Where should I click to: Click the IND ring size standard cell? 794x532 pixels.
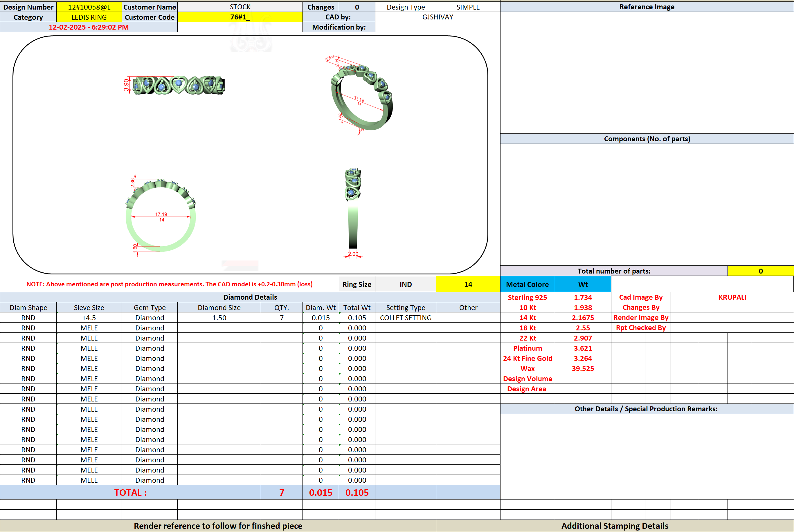pos(406,284)
